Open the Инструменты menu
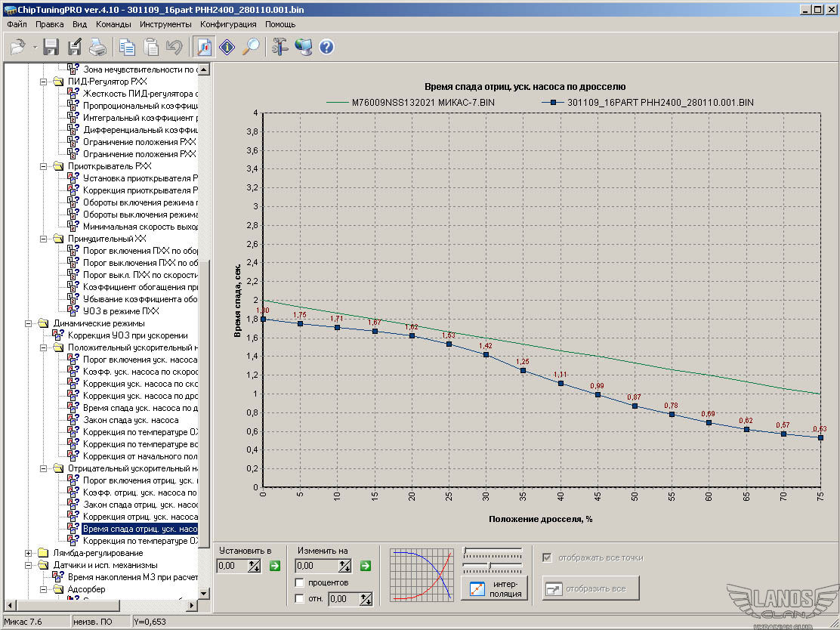This screenshot has height=630, width=840. click(165, 24)
